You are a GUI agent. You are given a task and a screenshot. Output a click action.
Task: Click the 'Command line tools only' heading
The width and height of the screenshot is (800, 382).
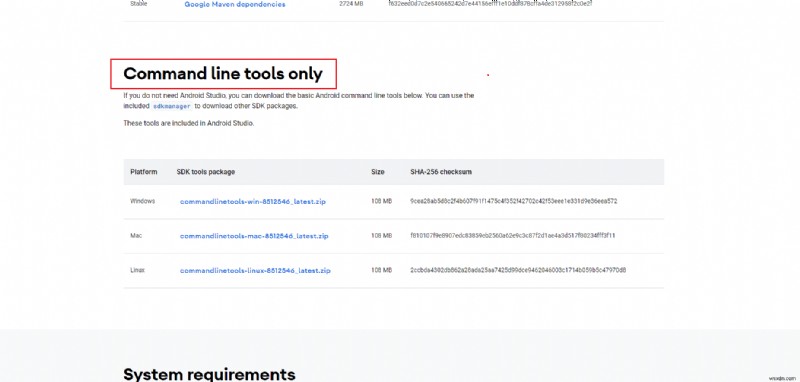coord(223,74)
